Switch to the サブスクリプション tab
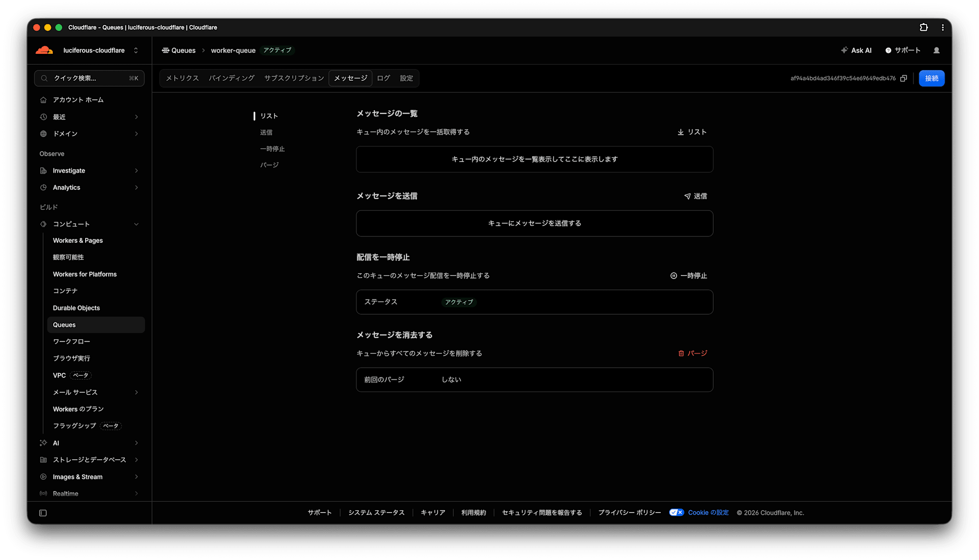979x560 pixels. coord(294,78)
